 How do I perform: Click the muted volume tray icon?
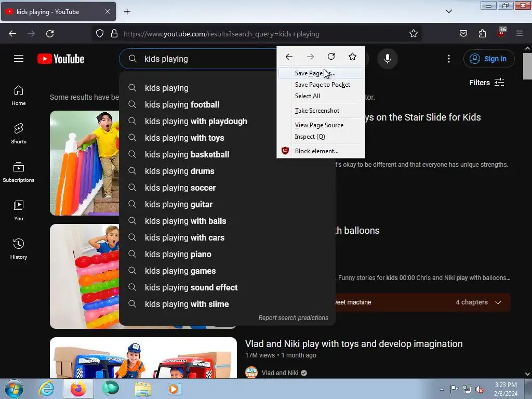[x=479, y=390]
